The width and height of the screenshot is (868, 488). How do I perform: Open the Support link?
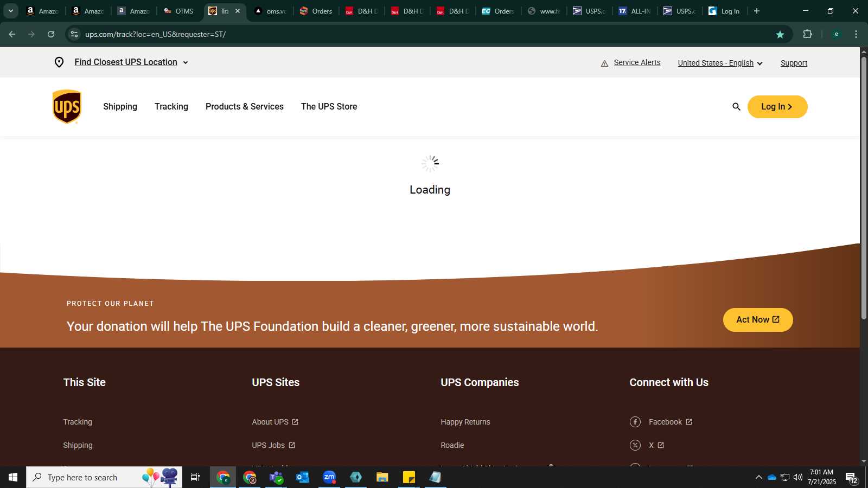pyautogui.click(x=794, y=63)
